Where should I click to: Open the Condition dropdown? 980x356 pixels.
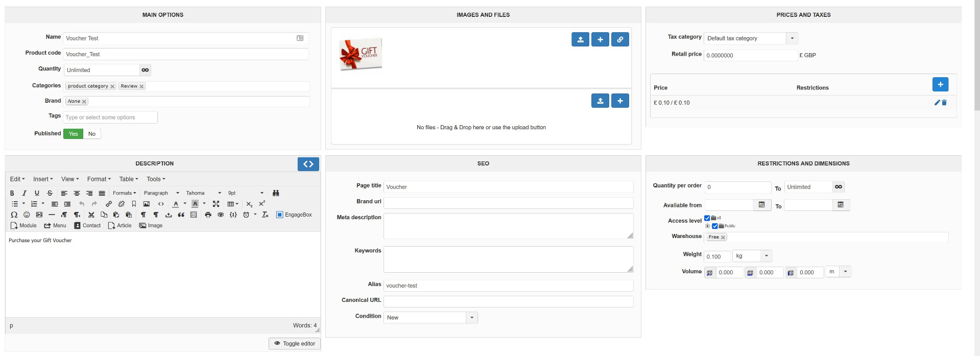tap(431, 318)
